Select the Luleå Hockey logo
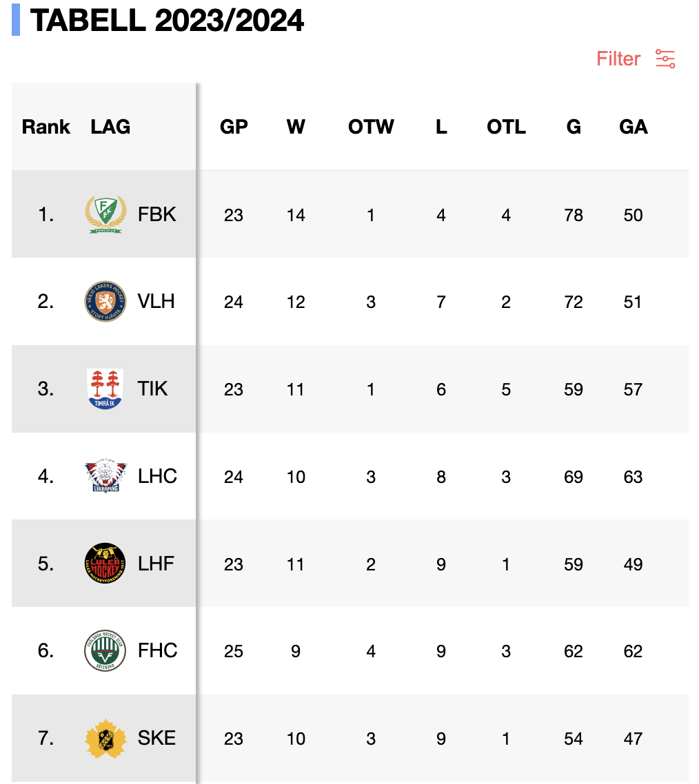This screenshot has height=784, width=699. [x=105, y=564]
